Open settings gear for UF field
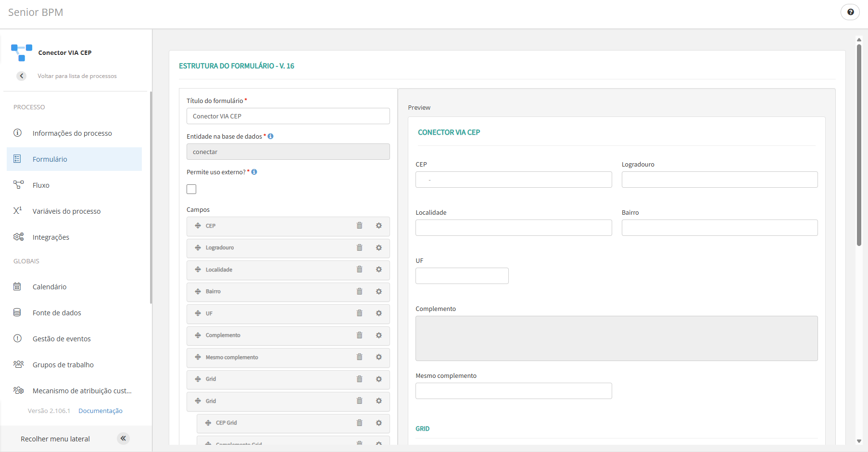Image resolution: width=868 pixels, height=452 pixels. pyautogui.click(x=379, y=313)
